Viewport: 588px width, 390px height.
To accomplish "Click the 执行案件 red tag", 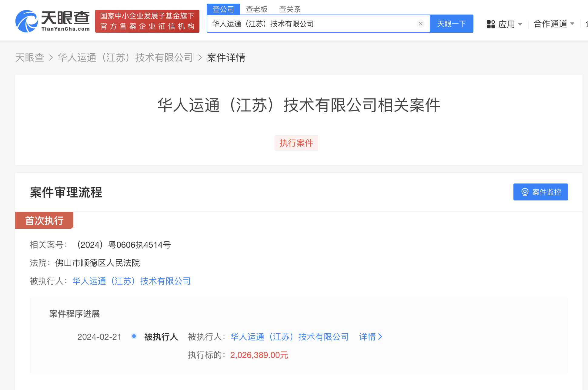I will (296, 143).
